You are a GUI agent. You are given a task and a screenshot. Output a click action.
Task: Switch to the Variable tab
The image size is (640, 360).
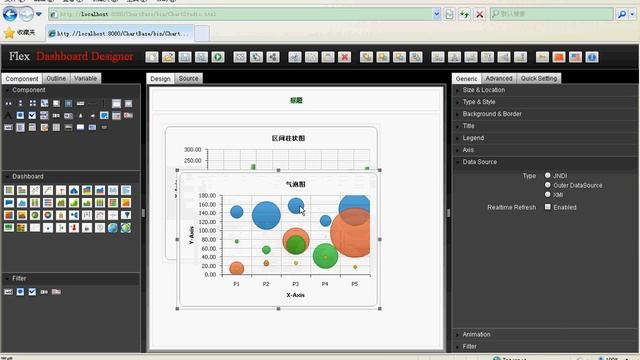coord(85,78)
